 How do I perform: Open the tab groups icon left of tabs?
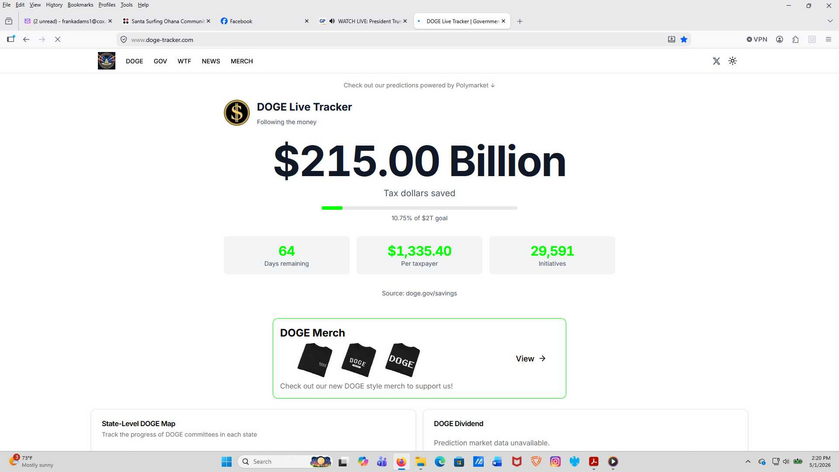[x=9, y=21]
